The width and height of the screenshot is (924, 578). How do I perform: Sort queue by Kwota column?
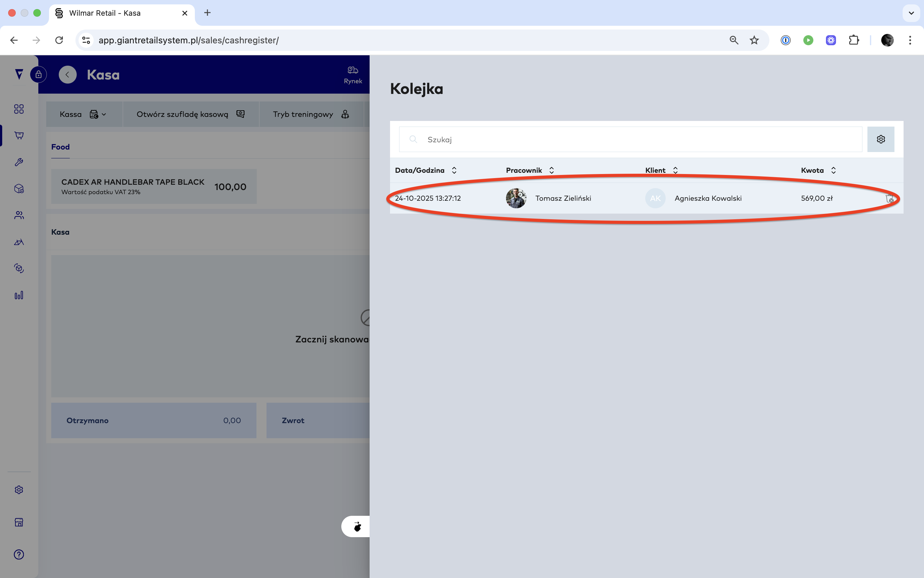tap(833, 170)
